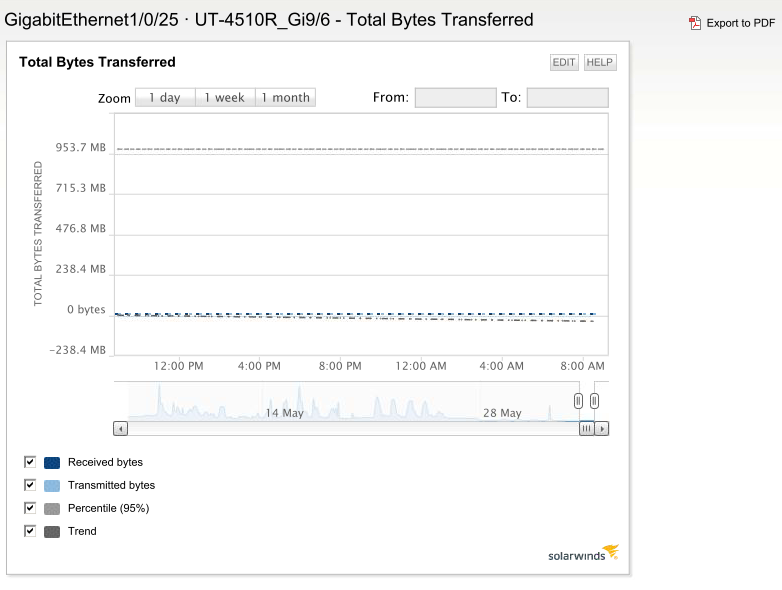Toggle the Trend series checkbox
The width and height of the screenshot is (782, 590).
coord(30,531)
